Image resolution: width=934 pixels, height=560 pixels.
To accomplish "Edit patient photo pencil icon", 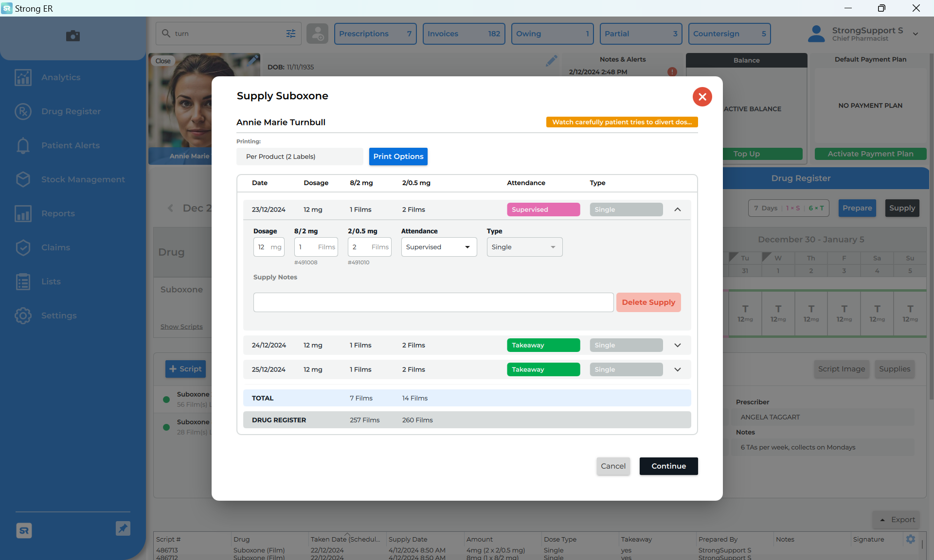I will click(253, 60).
